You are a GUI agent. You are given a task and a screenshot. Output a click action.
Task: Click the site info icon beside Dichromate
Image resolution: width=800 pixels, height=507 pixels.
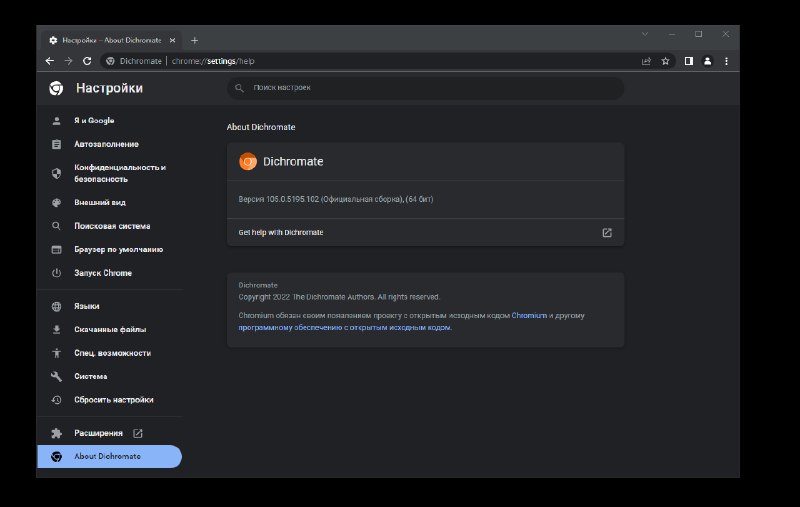(x=110, y=61)
